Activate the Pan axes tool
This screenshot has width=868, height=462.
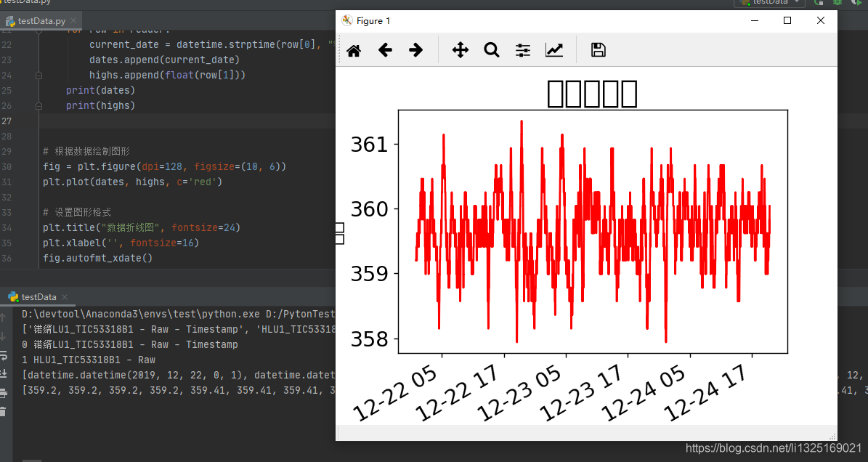click(460, 50)
